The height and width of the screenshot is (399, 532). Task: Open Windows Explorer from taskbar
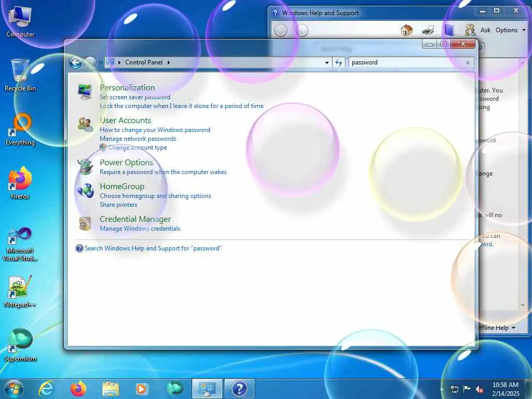(110, 389)
